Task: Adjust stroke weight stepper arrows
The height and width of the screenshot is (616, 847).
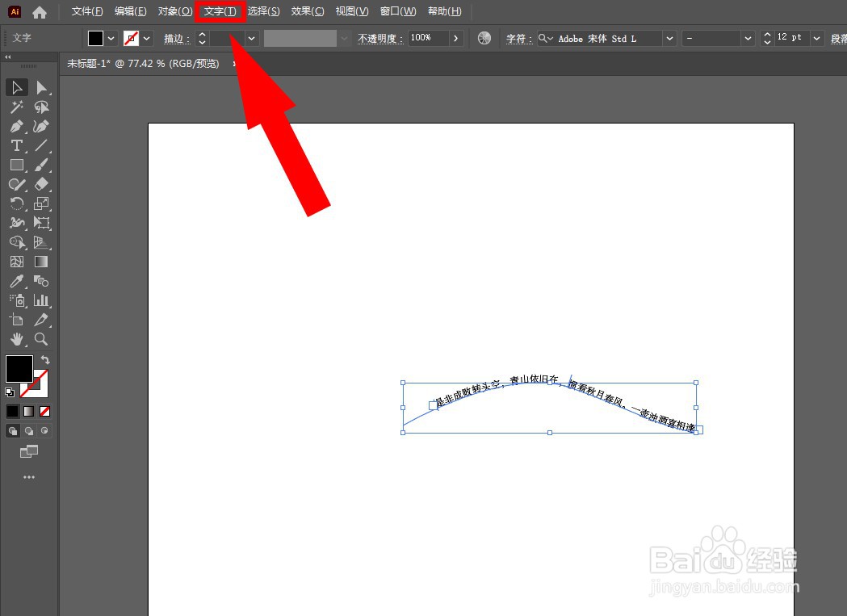Action: click(x=202, y=39)
